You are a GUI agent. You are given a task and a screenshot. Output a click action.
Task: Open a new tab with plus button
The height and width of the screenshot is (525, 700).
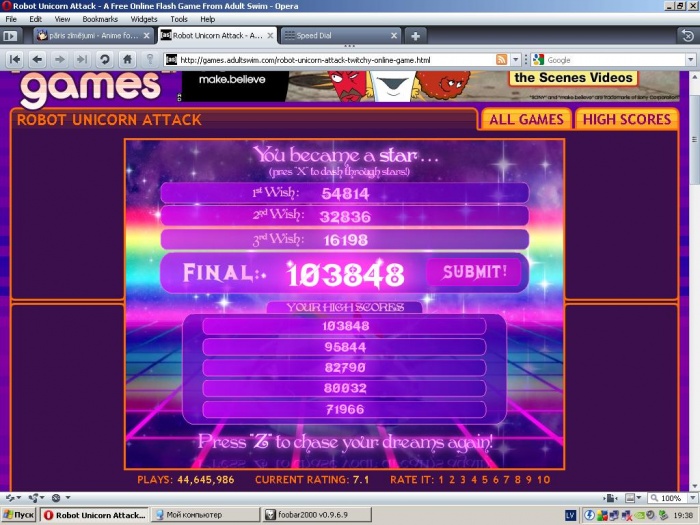tap(415, 36)
